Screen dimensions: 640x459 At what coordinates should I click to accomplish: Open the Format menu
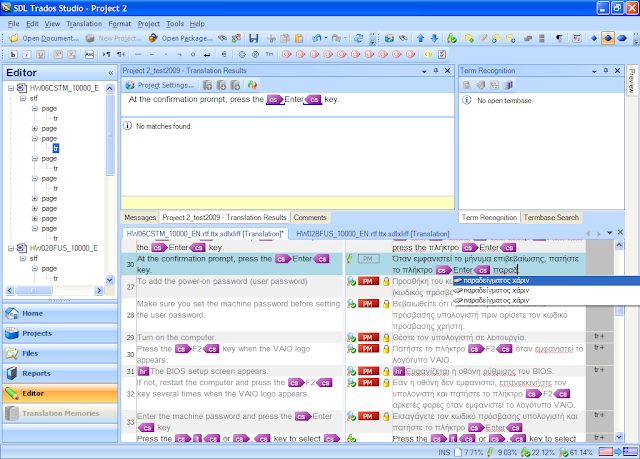pyautogui.click(x=120, y=24)
